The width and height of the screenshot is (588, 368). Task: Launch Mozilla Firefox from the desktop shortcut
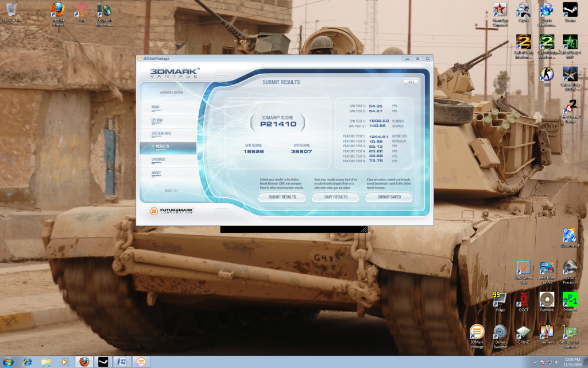click(58, 14)
